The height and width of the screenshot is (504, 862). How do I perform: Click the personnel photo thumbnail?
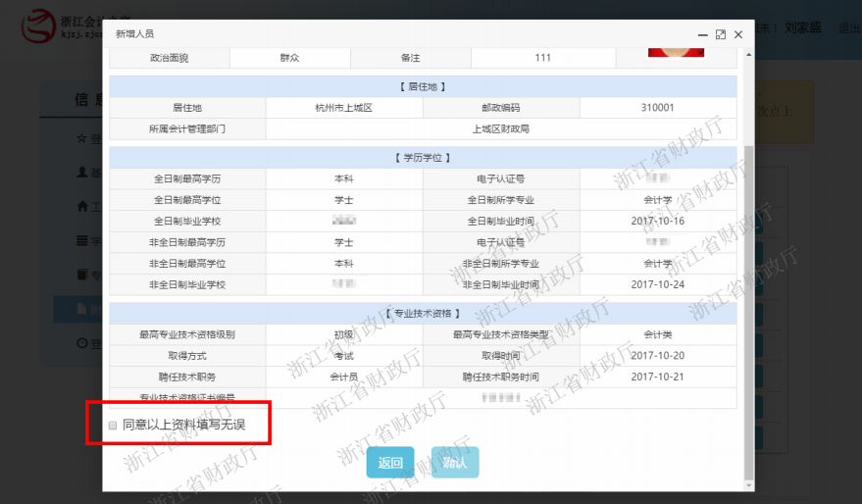[x=689, y=51]
